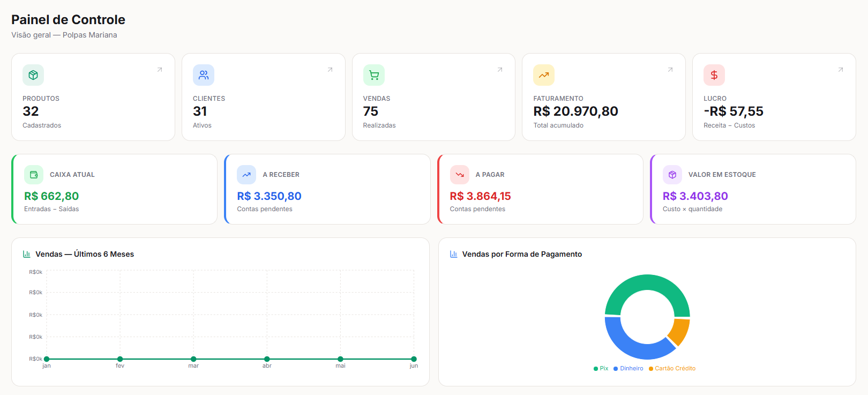Select the Dinheiro legend item
The width and height of the screenshot is (868, 395).
[628, 369]
